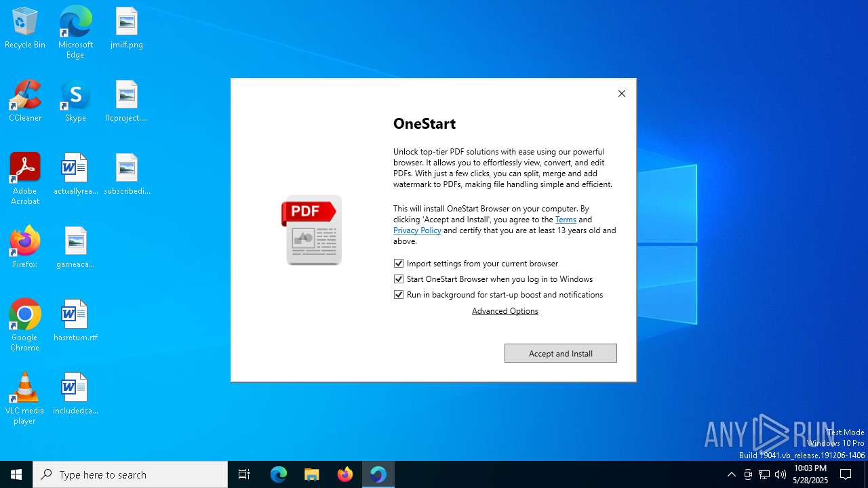868x488 pixels.
Task: Open the clock showing 10:03 PM
Action: [810, 474]
